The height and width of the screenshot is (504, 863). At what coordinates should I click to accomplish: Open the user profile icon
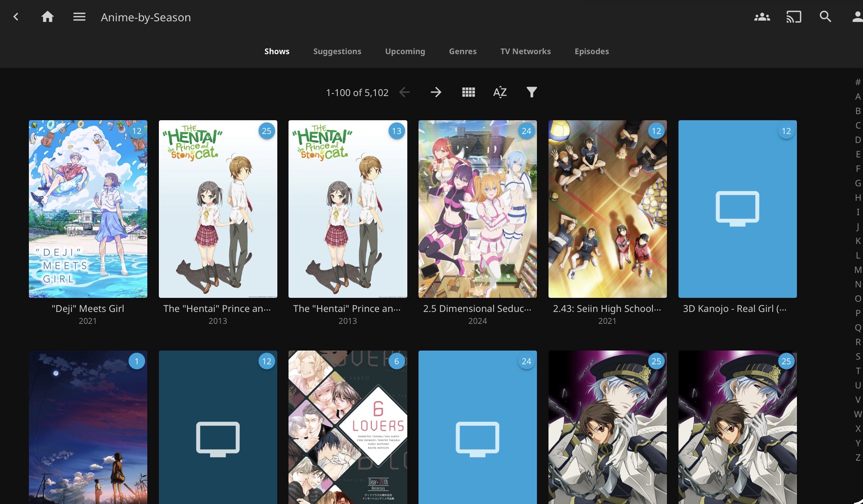click(x=857, y=17)
